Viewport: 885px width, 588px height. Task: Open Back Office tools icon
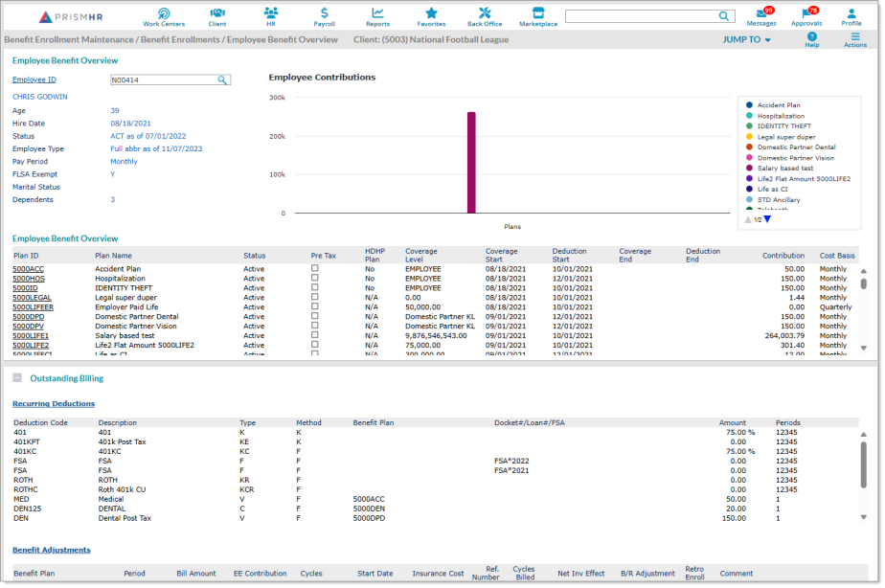485,13
